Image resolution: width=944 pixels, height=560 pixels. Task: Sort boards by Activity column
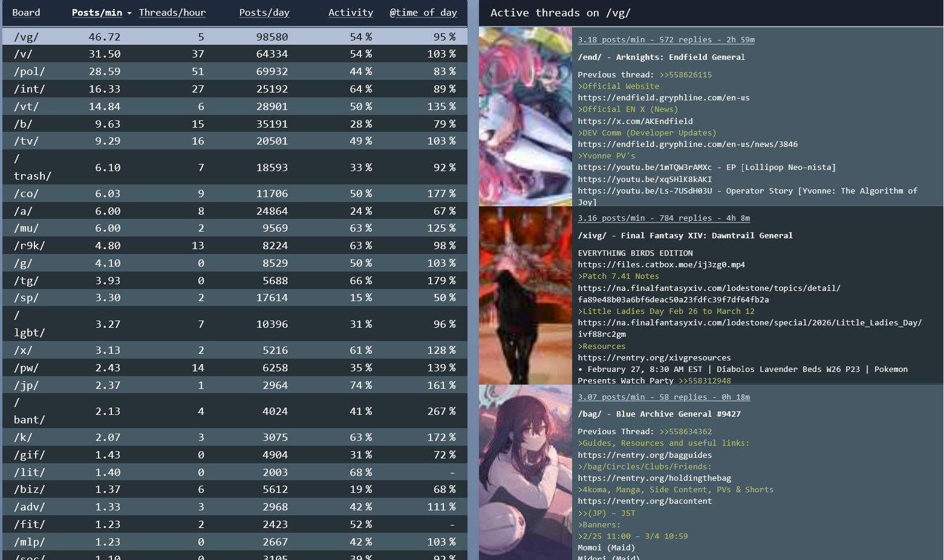tap(351, 13)
